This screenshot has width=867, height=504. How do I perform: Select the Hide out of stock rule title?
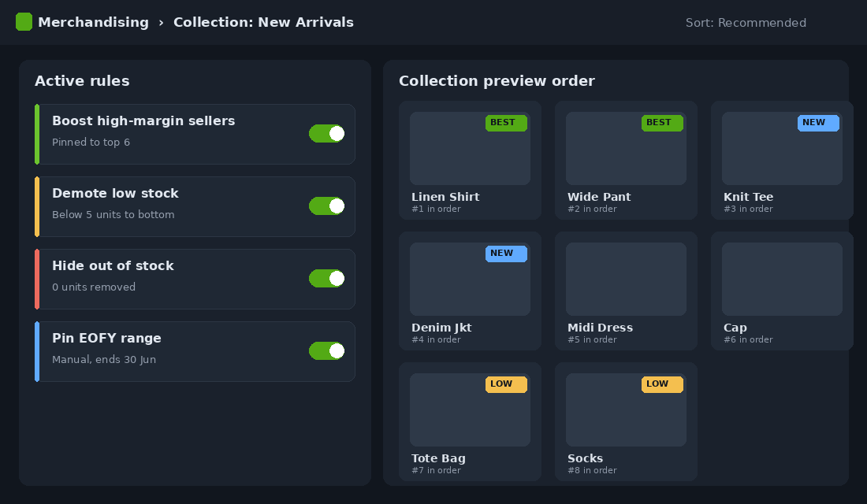click(x=113, y=266)
